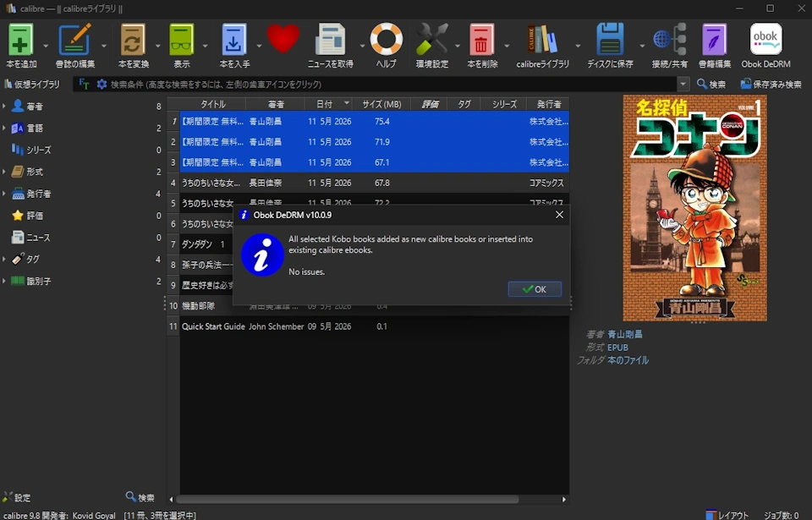
Task: Click the 仮想ライブラリ virtual library button
Action: [x=32, y=84]
